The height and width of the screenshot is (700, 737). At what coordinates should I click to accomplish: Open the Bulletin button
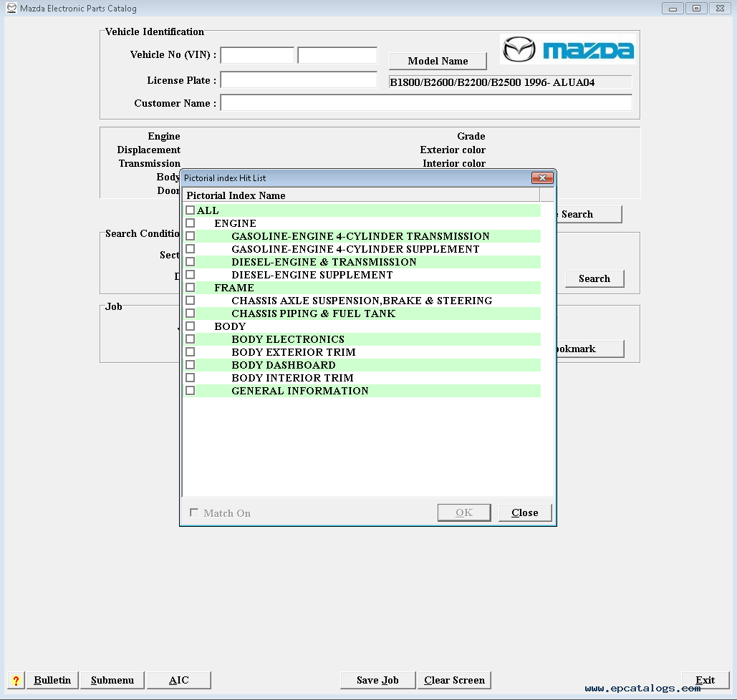52,680
